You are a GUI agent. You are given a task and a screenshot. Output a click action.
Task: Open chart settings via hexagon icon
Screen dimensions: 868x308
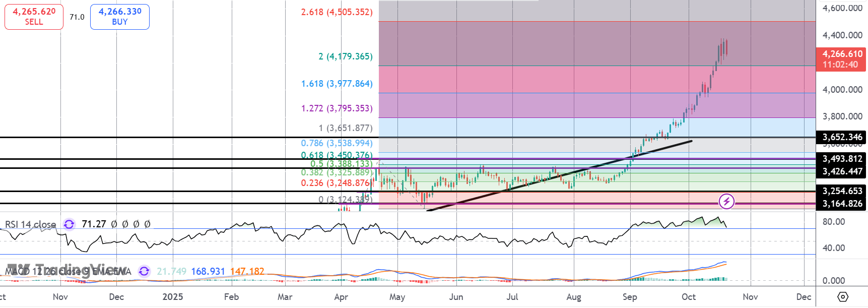(843, 296)
